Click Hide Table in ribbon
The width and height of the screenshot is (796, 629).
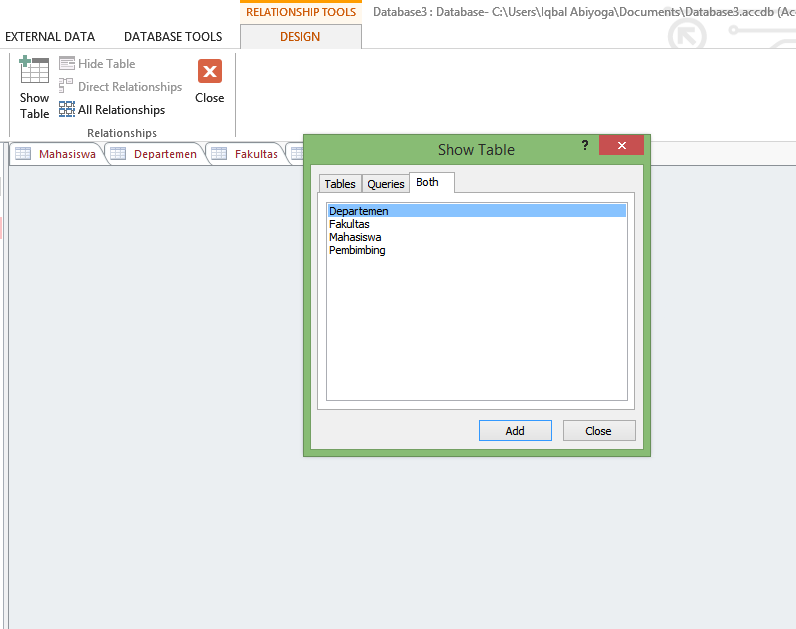click(97, 63)
